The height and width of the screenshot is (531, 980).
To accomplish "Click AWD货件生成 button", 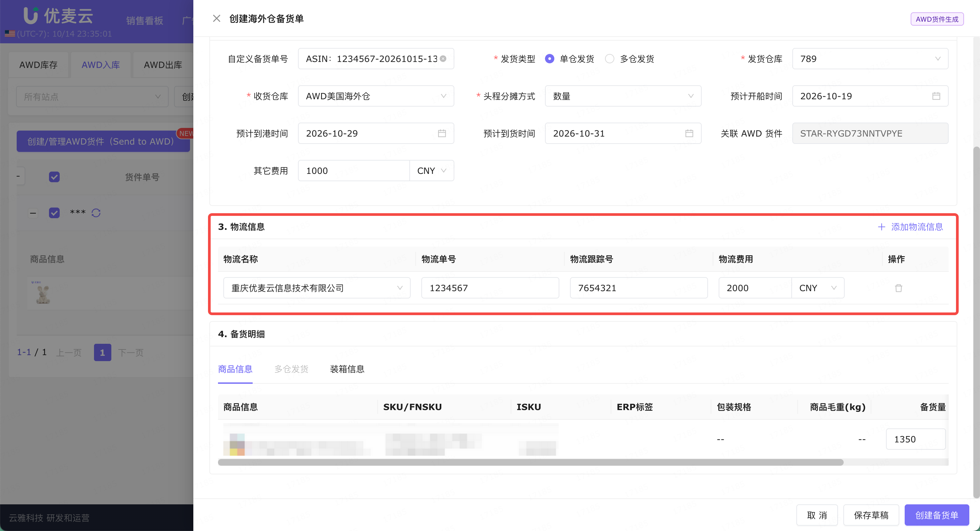I will tap(937, 19).
